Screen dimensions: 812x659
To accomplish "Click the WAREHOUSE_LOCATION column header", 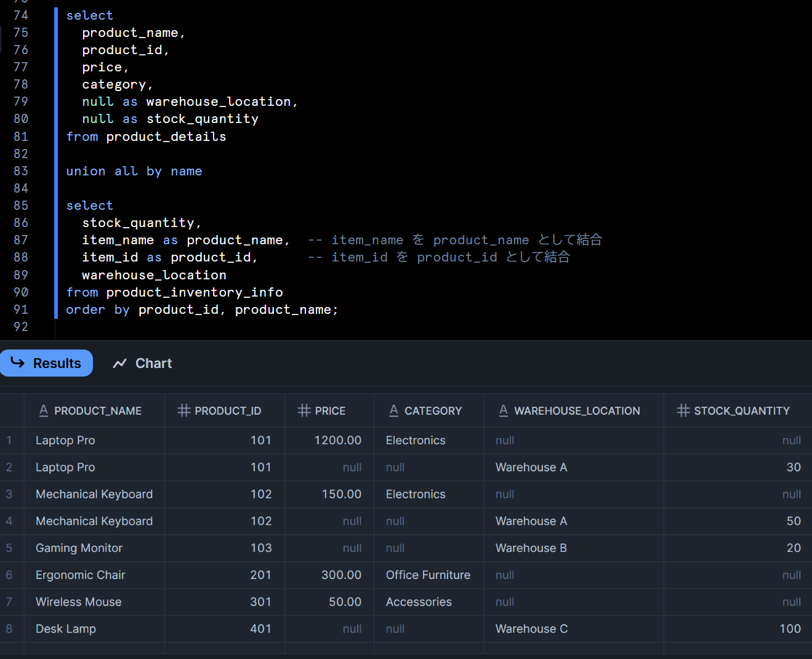I will tap(574, 410).
